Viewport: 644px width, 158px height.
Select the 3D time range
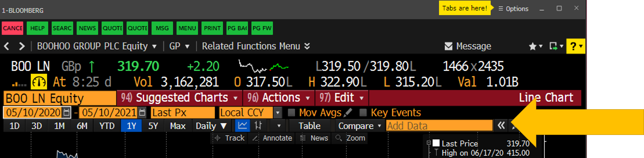click(x=37, y=126)
